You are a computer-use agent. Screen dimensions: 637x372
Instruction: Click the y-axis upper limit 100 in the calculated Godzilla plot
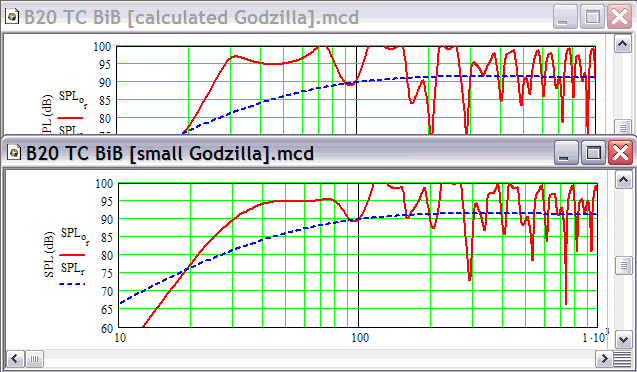click(102, 47)
